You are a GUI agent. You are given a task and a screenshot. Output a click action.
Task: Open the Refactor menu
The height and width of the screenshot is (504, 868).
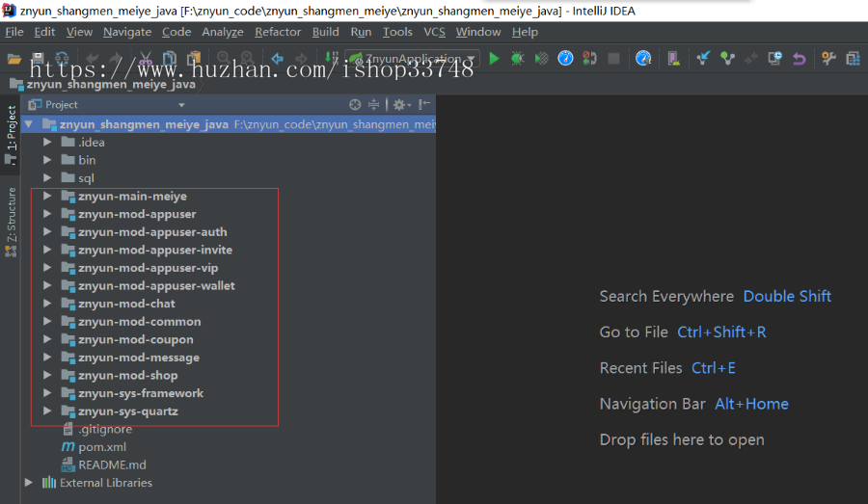click(x=278, y=32)
